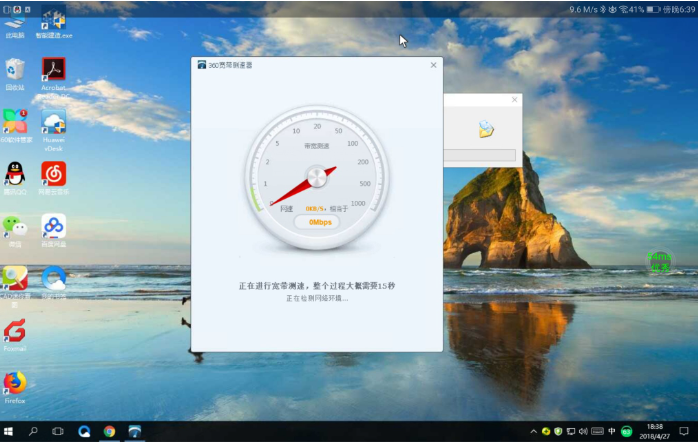Screen dimensions: 698x443
Task: Click the 360宽带测速器 title bar icon
Action: pyautogui.click(x=202, y=65)
